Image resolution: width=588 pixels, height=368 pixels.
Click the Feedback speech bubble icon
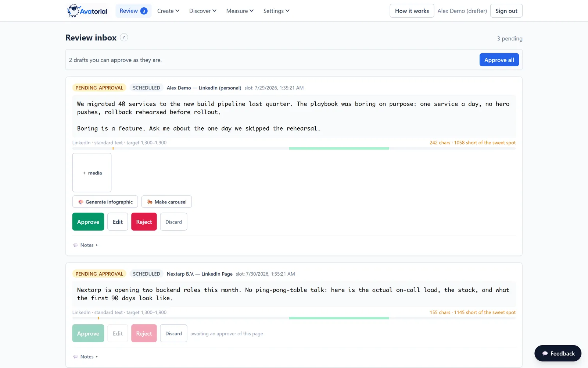[545, 354]
